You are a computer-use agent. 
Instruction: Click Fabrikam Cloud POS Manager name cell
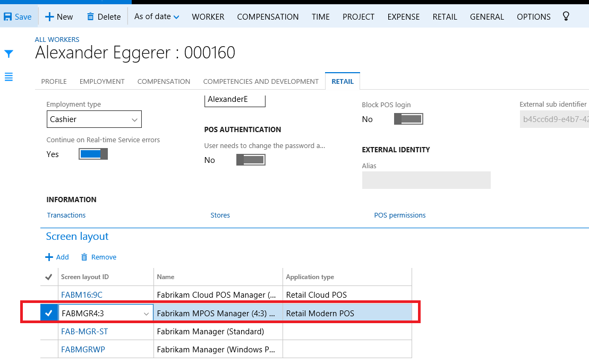218,295
